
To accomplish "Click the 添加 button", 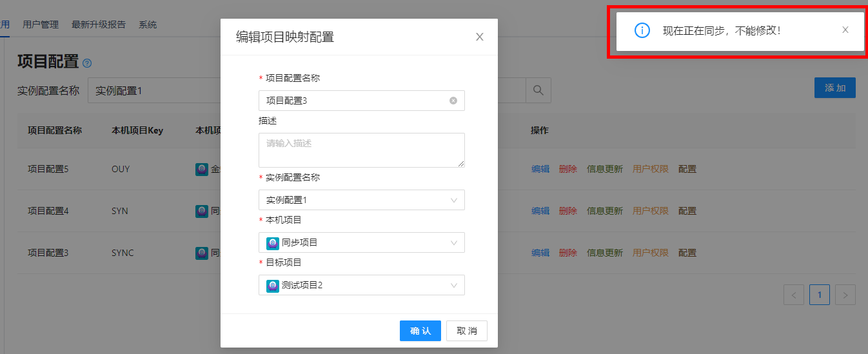I will click(x=834, y=88).
